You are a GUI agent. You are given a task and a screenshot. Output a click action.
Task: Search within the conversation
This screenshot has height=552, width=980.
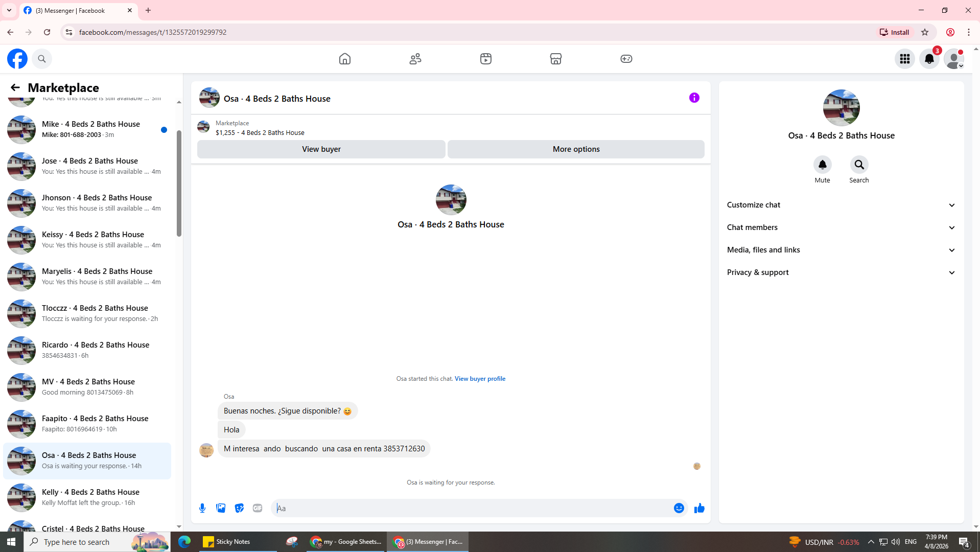(859, 165)
